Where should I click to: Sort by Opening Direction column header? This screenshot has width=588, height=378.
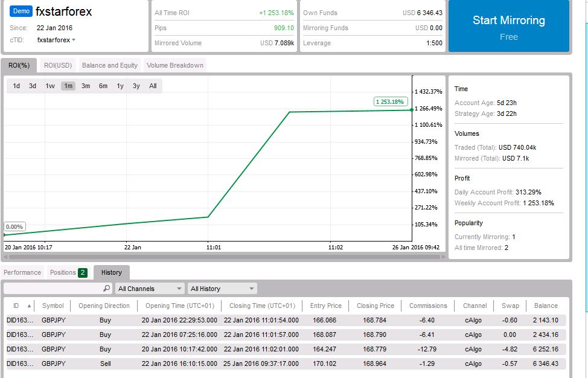(104, 306)
